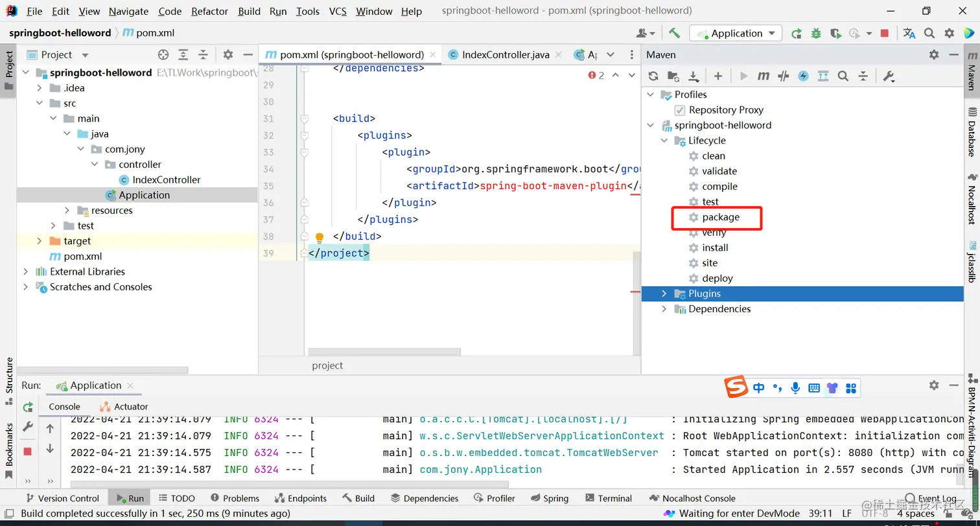Open the Refactor menu
This screenshot has height=526, width=980.
tap(209, 11)
